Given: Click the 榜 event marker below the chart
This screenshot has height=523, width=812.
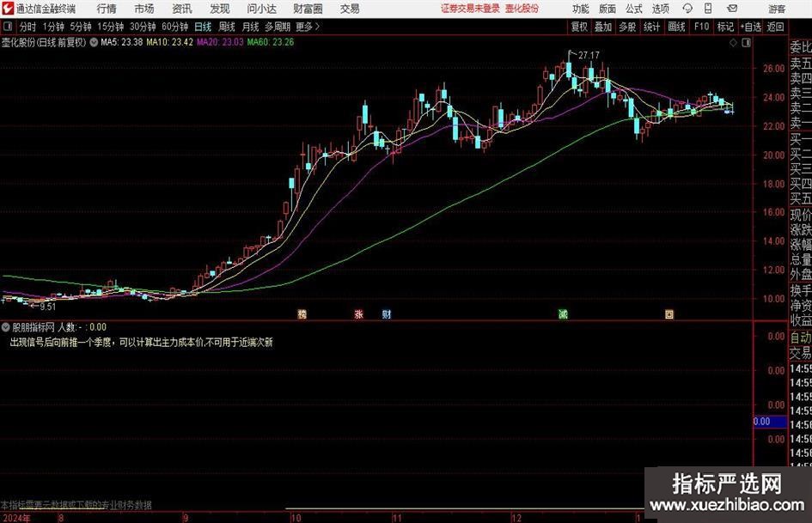Looking at the screenshot, I should click(x=302, y=313).
